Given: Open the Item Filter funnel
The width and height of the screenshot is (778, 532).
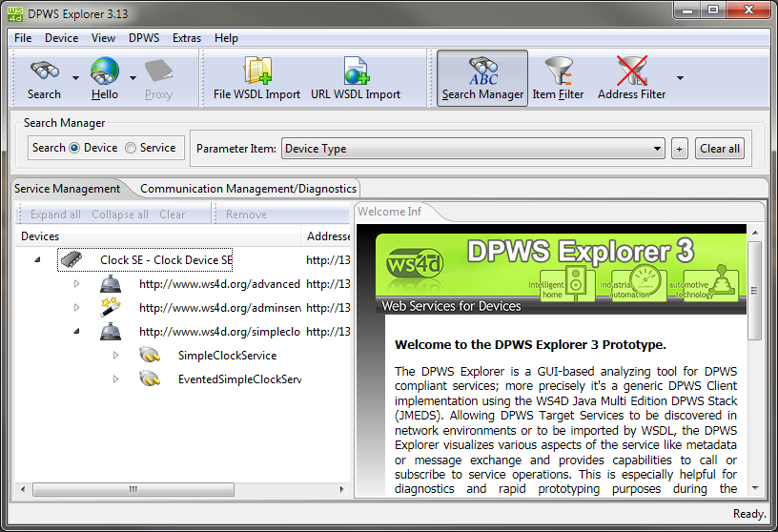Looking at the screenshot, I should 559,71.
